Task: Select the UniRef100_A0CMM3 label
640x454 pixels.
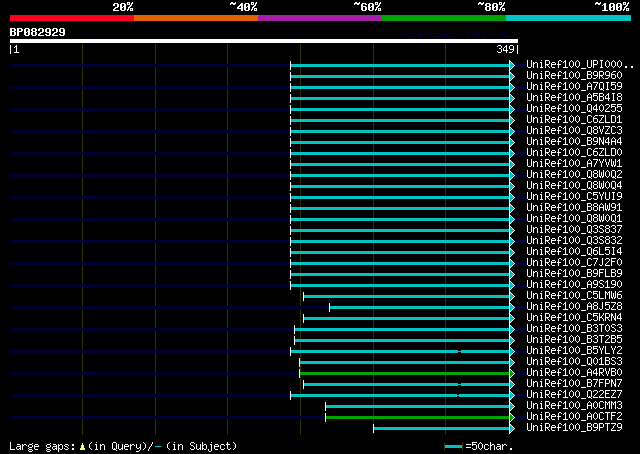Action: click(574, 406)
